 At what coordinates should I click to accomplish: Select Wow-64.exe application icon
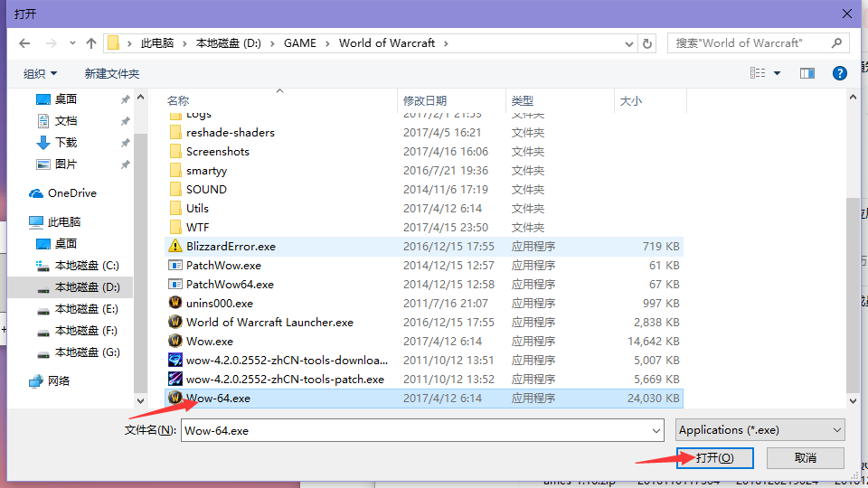175,398
